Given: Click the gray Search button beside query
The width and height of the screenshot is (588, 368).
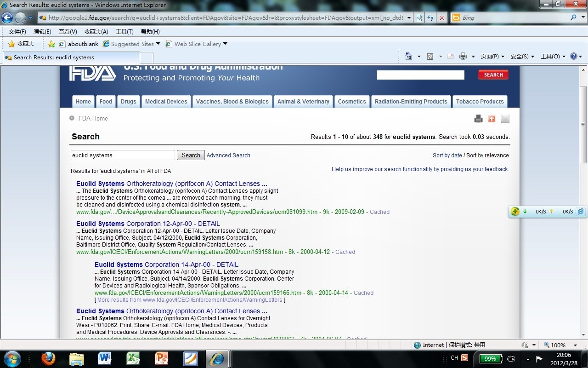Looking at the screenshot, I should (x=191, y=155).
